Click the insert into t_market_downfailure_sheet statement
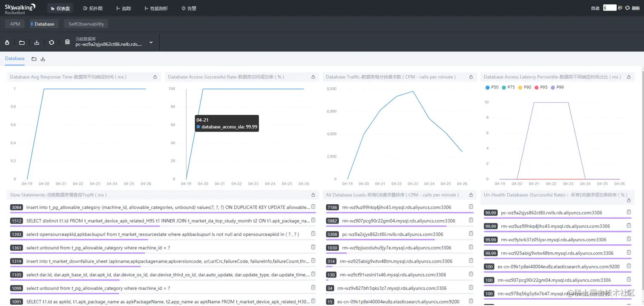 click(168, 261)
